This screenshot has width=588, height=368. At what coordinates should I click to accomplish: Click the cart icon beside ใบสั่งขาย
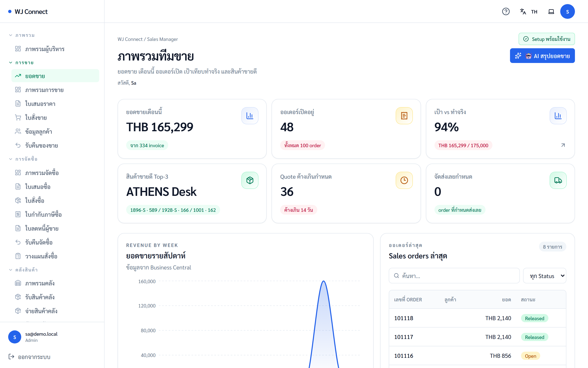[18, 118]
